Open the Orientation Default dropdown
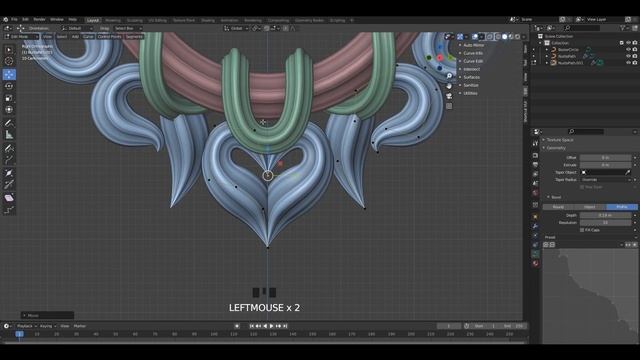This screenshot has height=360, width=640. [x=77, y=29]
